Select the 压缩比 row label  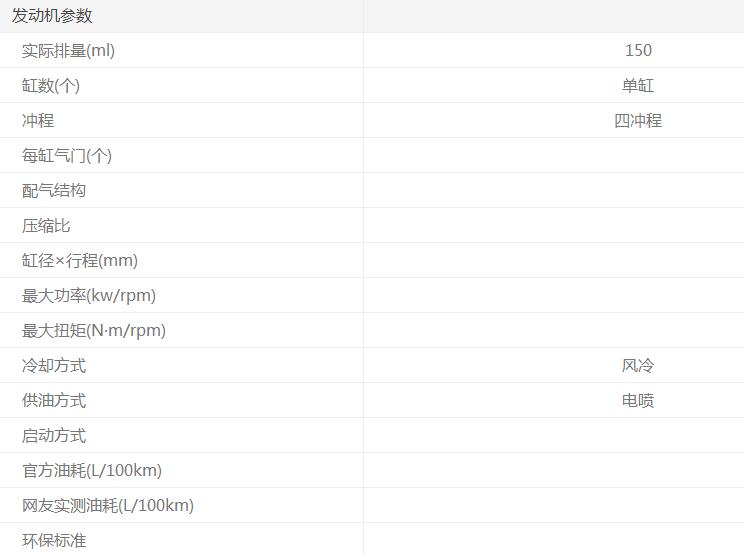[46, 226]
